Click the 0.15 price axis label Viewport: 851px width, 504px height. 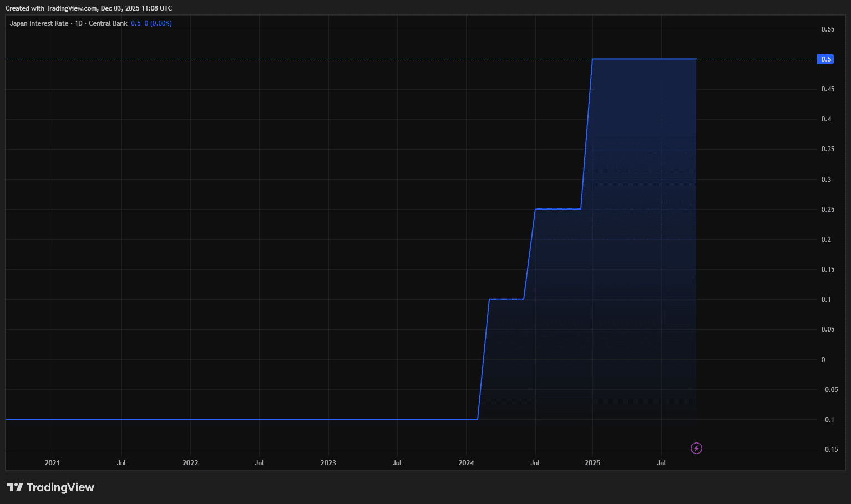tap(828, 269)
